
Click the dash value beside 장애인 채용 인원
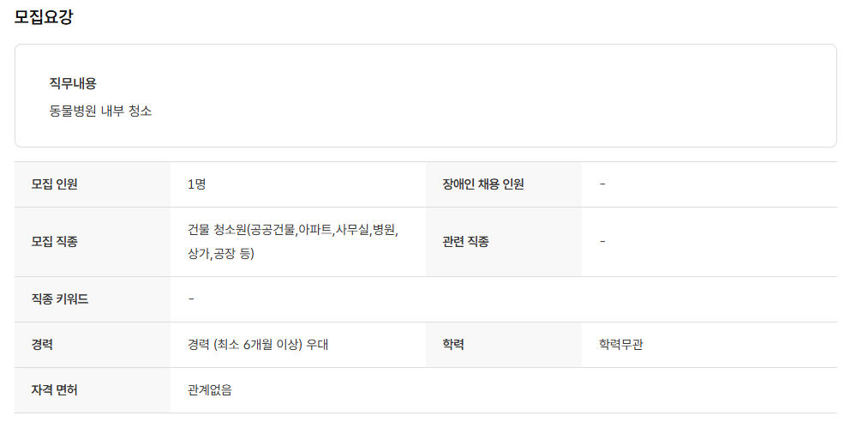coord(603,184)
